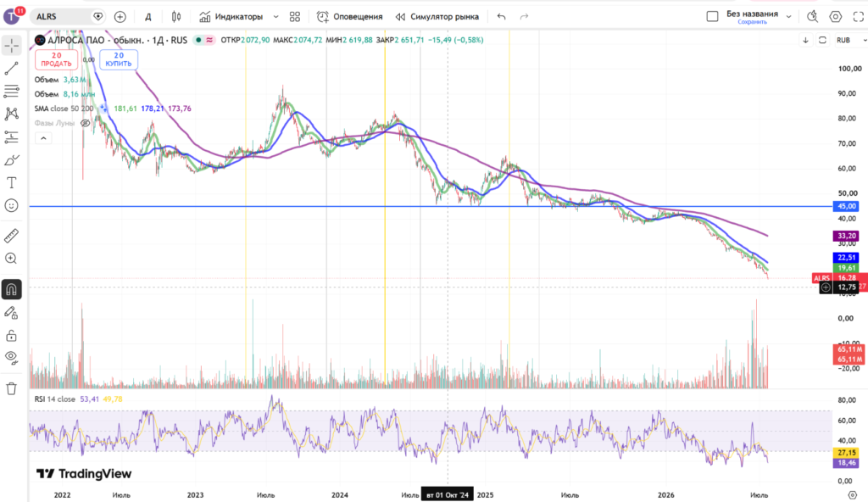Viewport: 868px width, 502px height.
Task: Open the Индикаторы menu
Action: pos(231,17)
